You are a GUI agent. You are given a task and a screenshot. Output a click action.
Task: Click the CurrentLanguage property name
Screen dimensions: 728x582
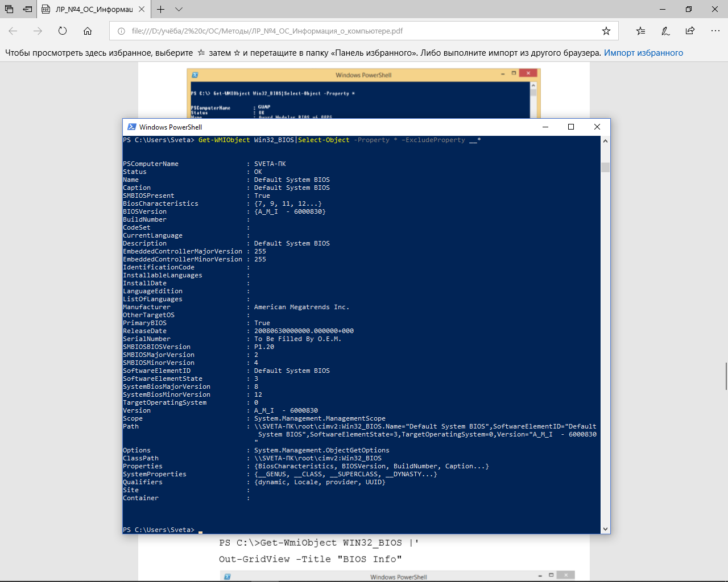[x=152, y=235]
